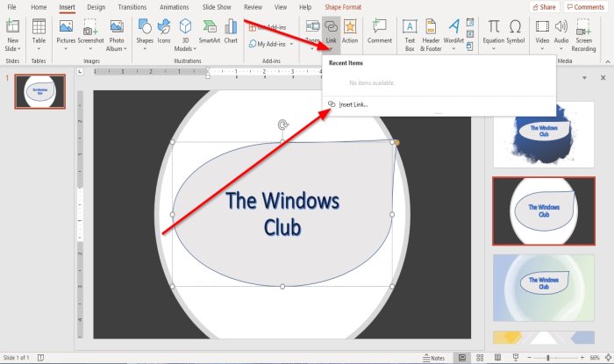Click "The Windows Club" text in the shape

pos(282,214)
